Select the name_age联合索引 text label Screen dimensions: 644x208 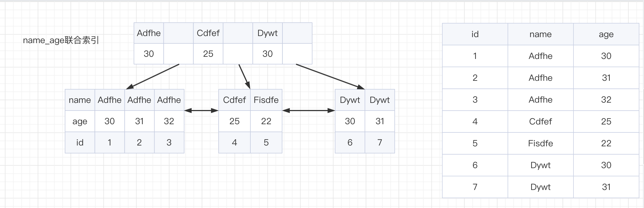(61, 40)
